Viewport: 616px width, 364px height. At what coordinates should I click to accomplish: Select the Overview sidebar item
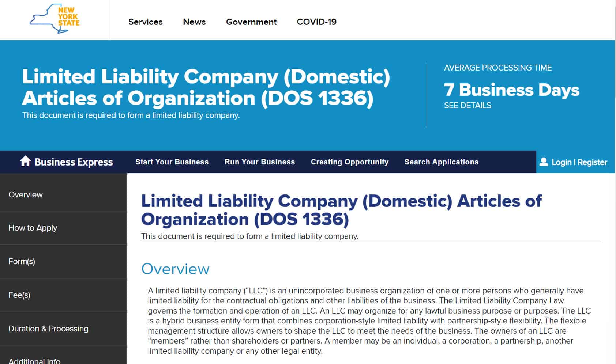pos(26,194)
